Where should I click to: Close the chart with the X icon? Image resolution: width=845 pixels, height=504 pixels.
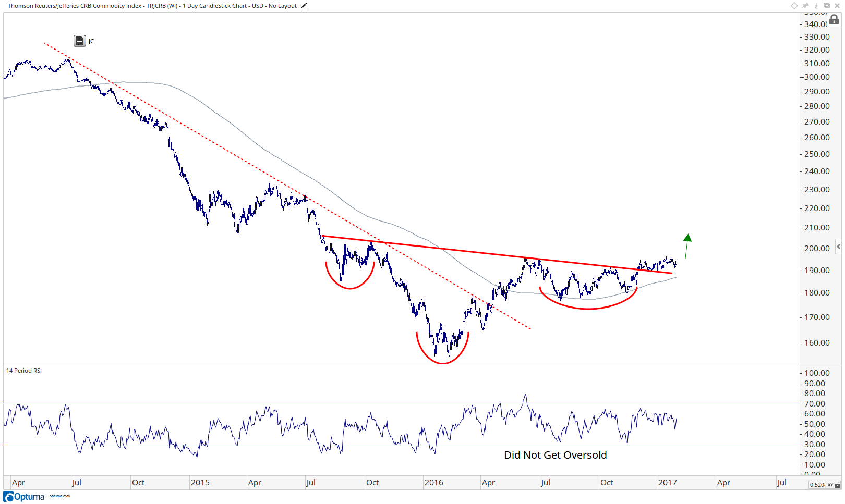(x=837, y=6)
